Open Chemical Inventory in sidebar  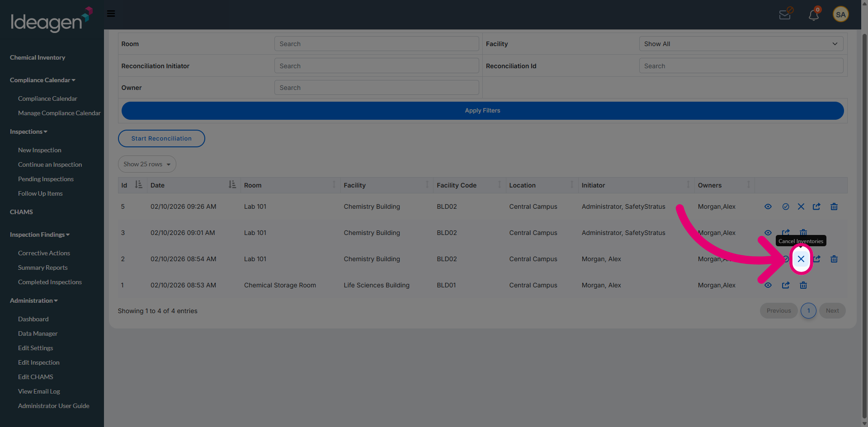click(38, 57)
